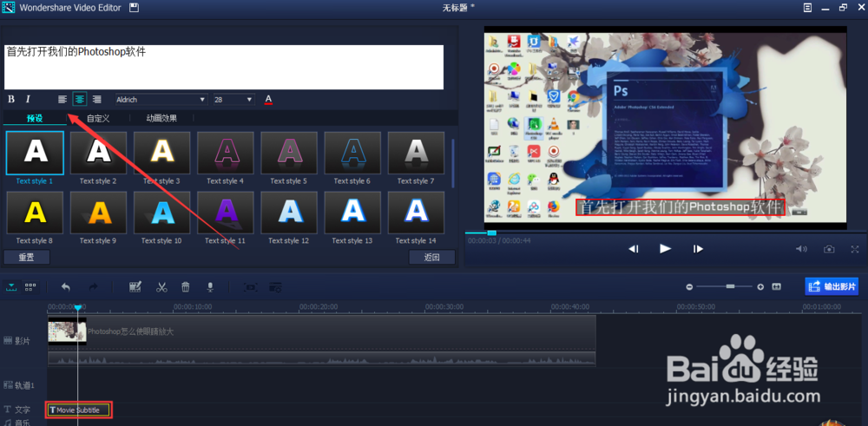Switch to storyboard view mode

pos(30,286)
